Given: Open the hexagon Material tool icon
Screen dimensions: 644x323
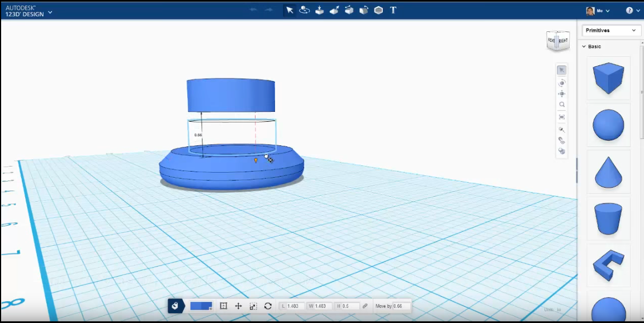Looking at the screenshot, I should pos(378,10).
